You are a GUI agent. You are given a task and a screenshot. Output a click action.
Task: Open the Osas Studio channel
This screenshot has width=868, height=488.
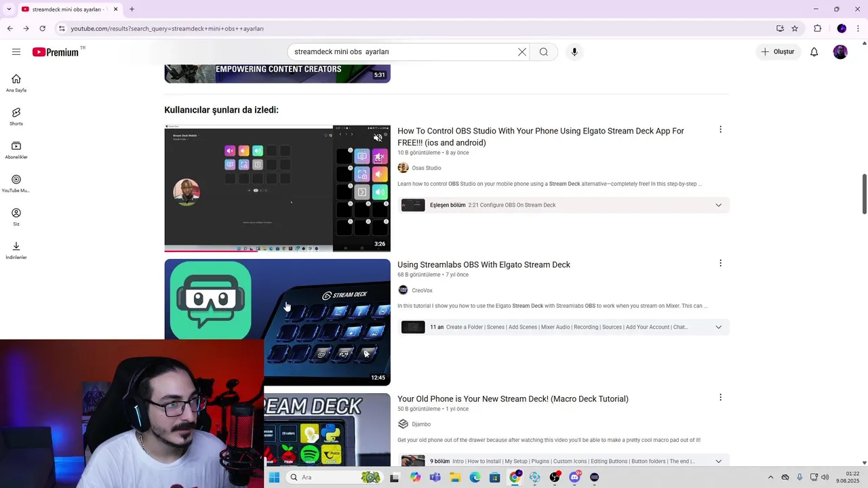coord(427,168)
